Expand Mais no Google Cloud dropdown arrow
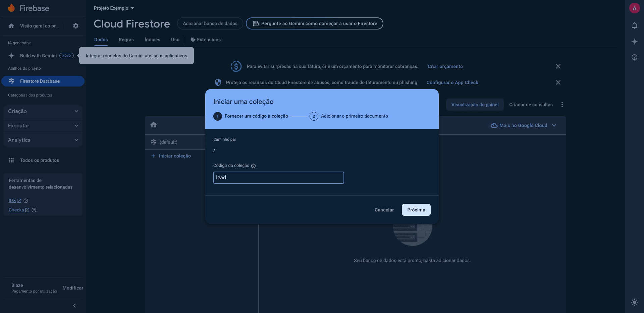Image resolution: width=644 pixels, height=313 pixels. coord(554,125)
